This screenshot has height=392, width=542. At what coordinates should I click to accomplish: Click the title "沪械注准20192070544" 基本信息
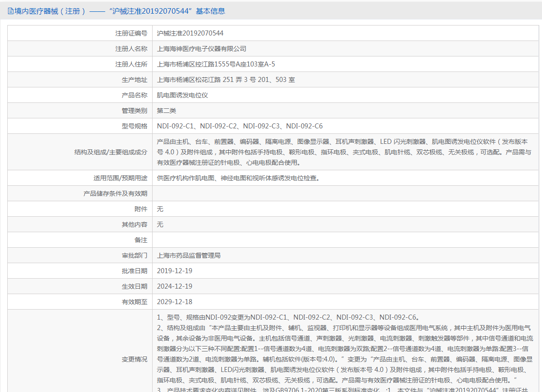tap(167, 11)
